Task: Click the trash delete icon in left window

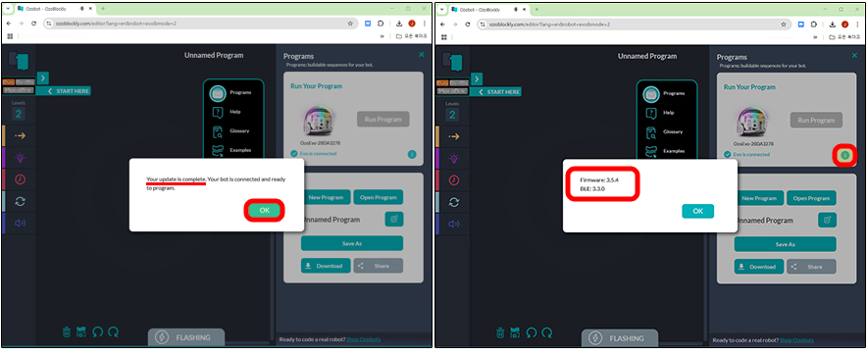Action: [x=67, y=331]
